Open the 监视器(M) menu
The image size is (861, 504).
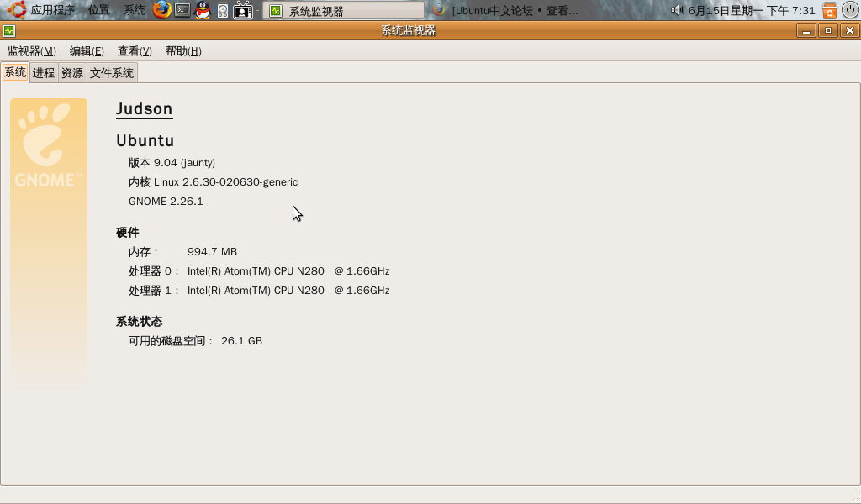tap(31, 51)
